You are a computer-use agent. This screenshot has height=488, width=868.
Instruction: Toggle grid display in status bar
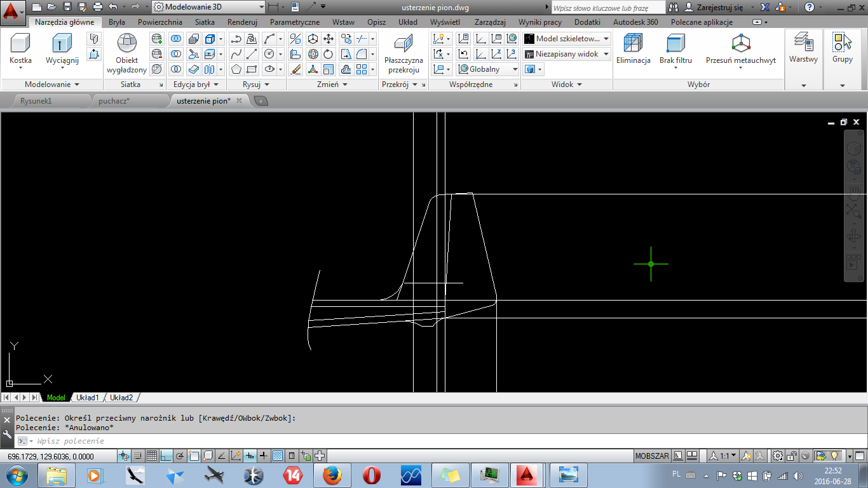pyautogui.click(x=152, y=456)
